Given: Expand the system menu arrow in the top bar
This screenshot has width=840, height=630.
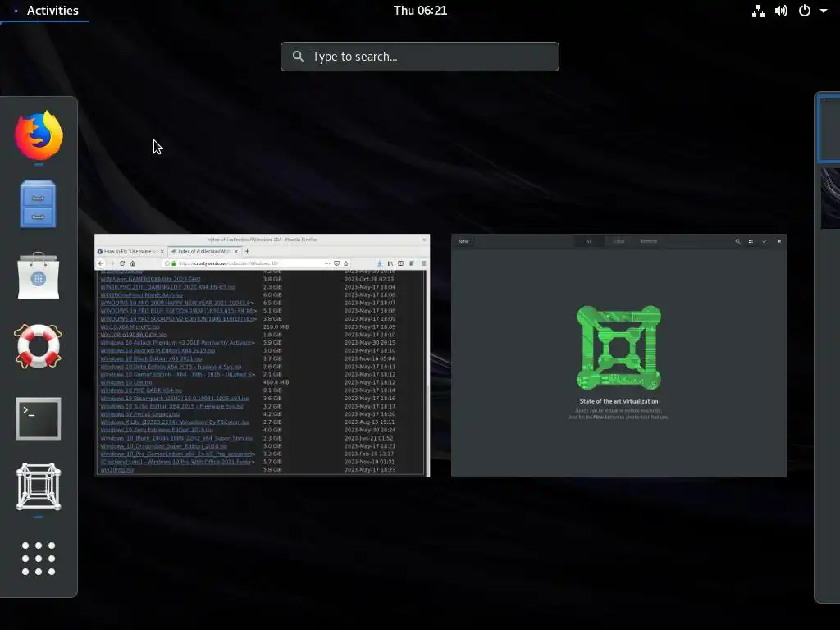Looking at the screenshot, I should pos(824,11).
